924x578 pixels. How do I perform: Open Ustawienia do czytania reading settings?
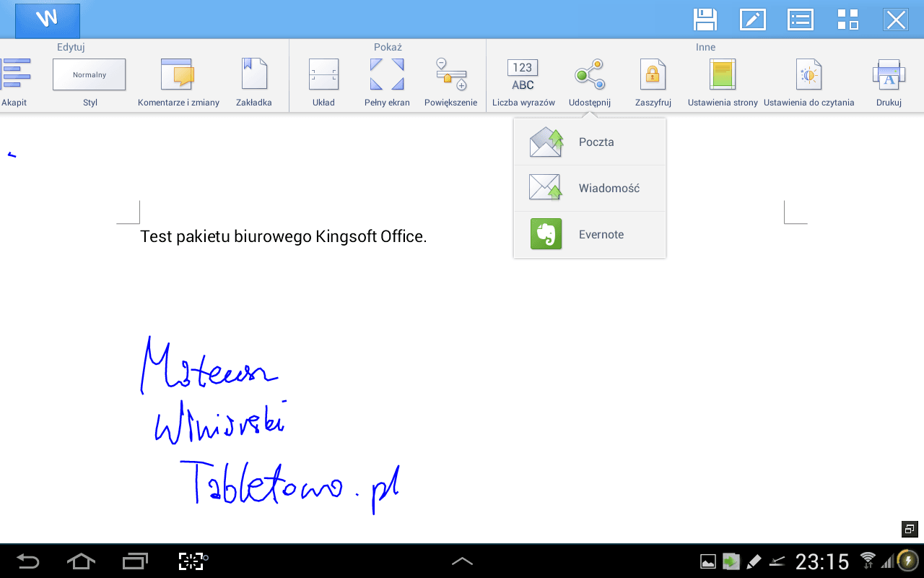[809, 82]
